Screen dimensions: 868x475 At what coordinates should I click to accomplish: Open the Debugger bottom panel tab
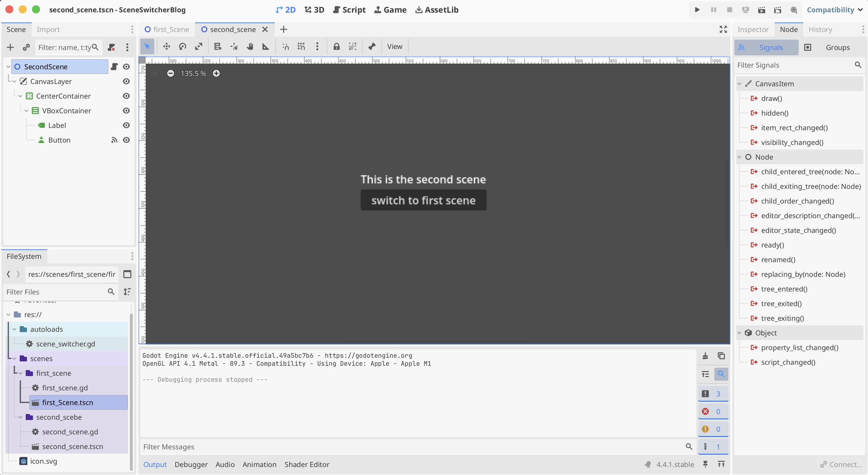pos(191,464)
